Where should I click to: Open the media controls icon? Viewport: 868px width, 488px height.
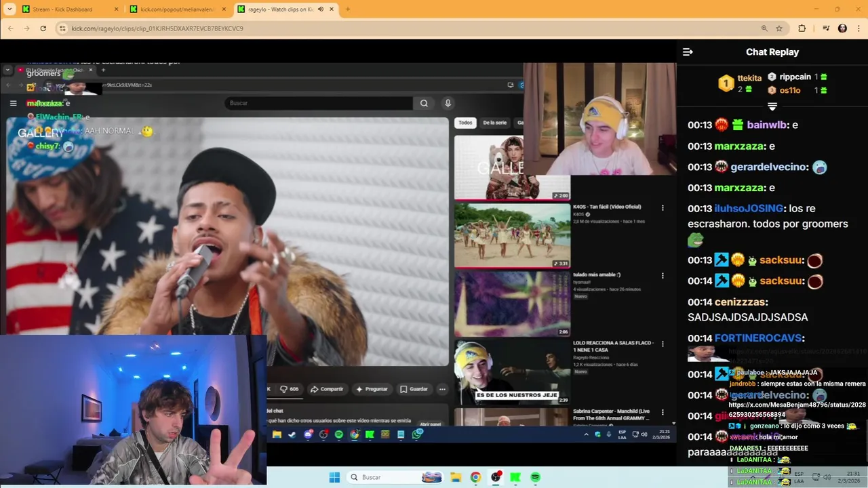coord(826,28)
